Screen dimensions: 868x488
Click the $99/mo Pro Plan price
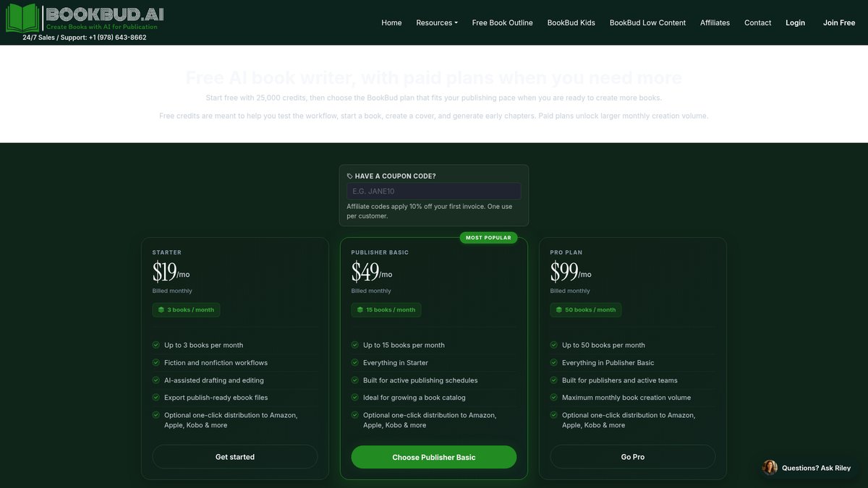click(571, 272)
